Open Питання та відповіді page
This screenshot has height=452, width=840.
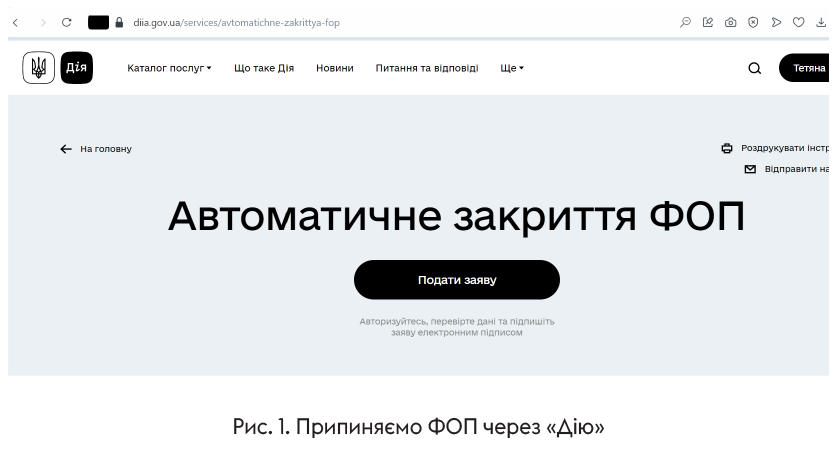pos(427,68)
